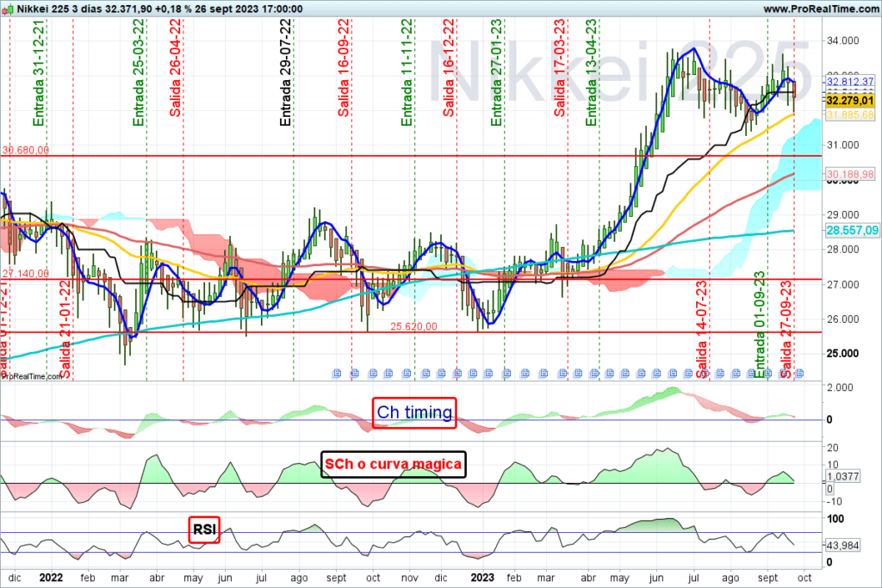Click the SCh value tag 1,0377
The height and width of the screenshot is (588, 882).
tap(842, 476)
